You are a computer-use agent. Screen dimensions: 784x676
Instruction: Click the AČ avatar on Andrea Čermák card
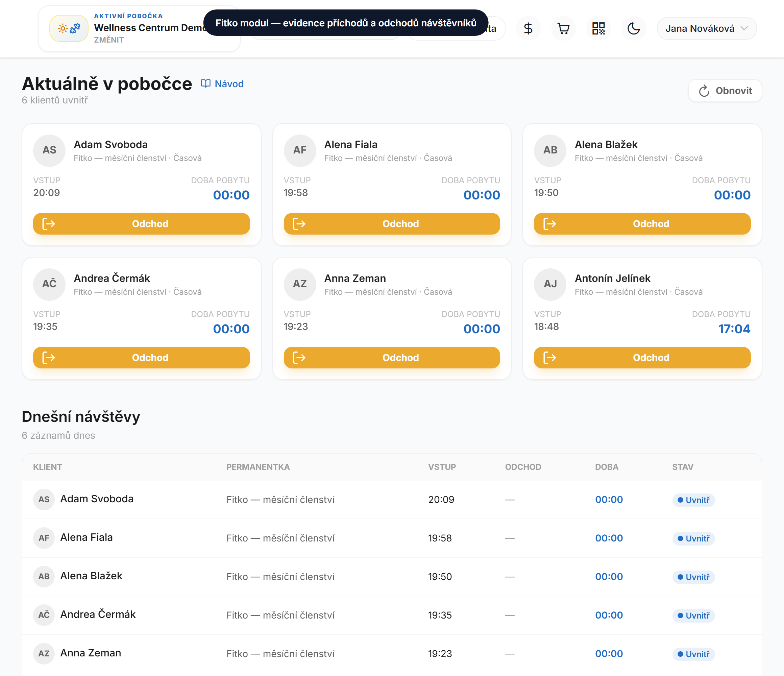coord(50,284)
